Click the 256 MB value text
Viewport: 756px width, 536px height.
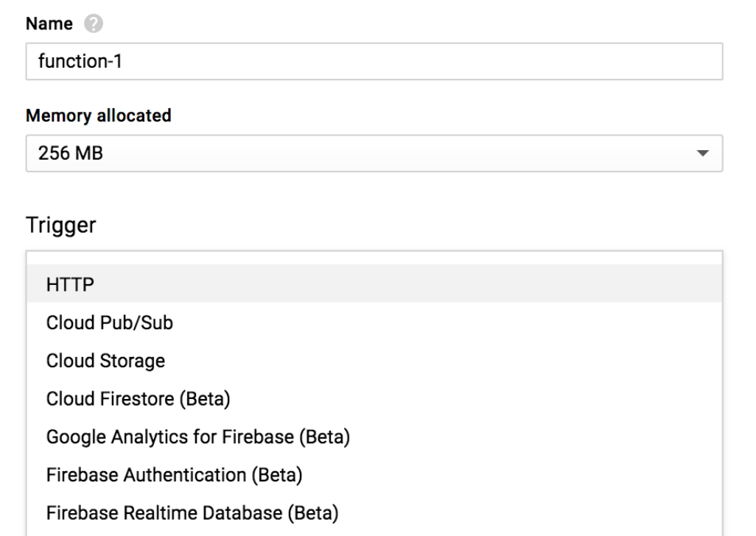click(71, 153)
